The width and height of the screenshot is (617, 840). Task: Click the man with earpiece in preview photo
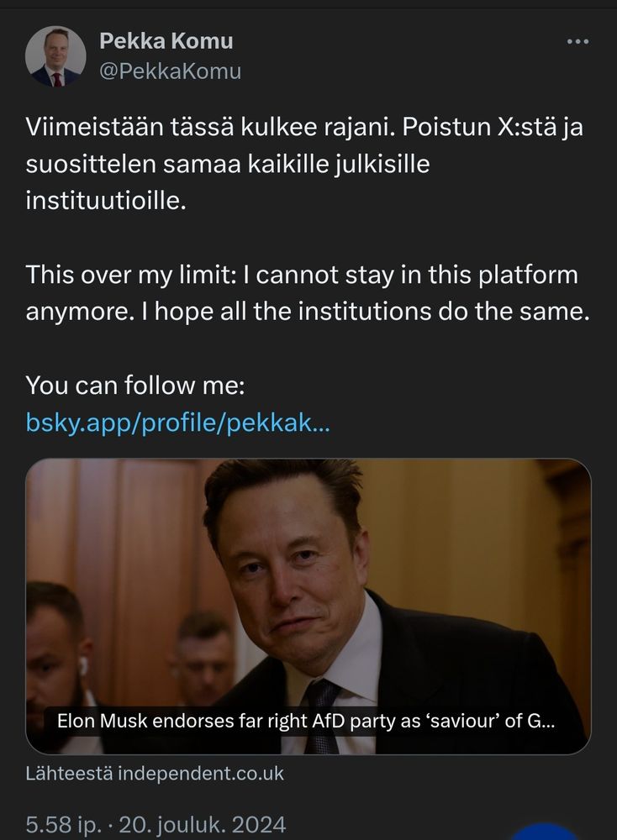point(59,647)
